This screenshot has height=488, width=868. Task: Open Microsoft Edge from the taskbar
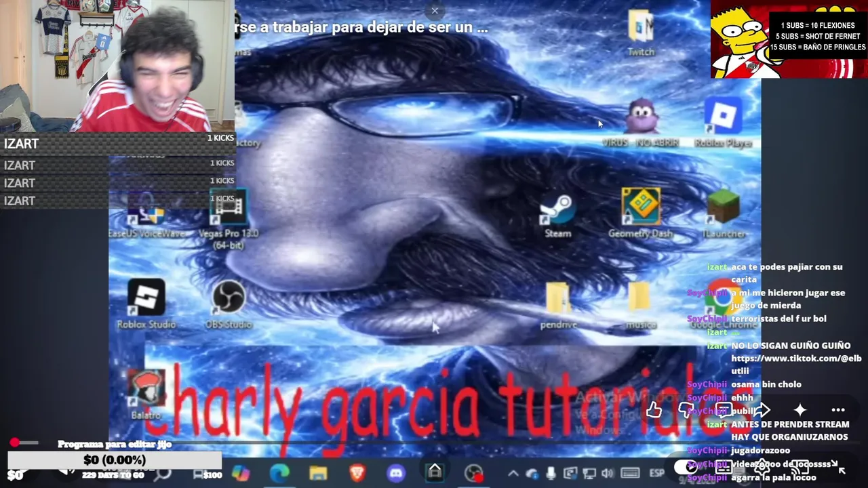click(x=279, y=473)
